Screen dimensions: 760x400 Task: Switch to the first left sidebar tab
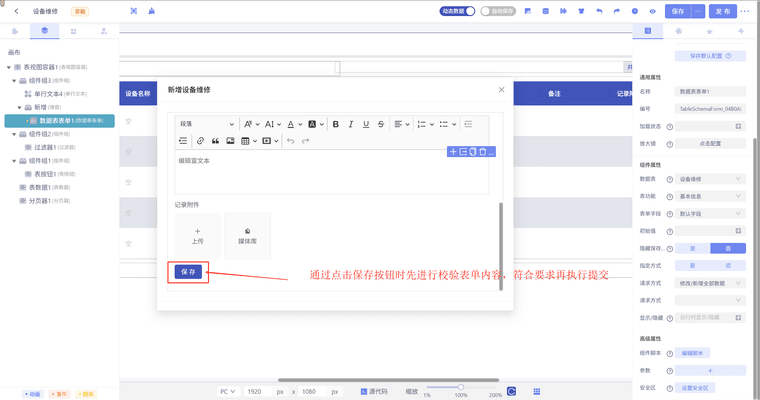pyautogui.click(x=15, y=31)
